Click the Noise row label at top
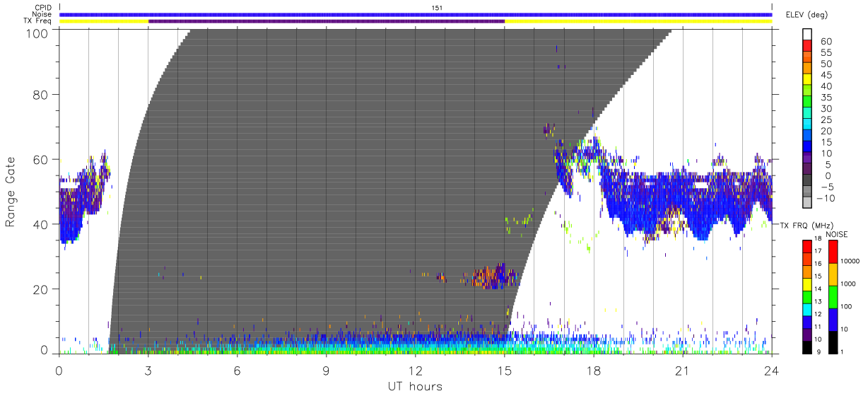868x401 pixels. (42, 14)
